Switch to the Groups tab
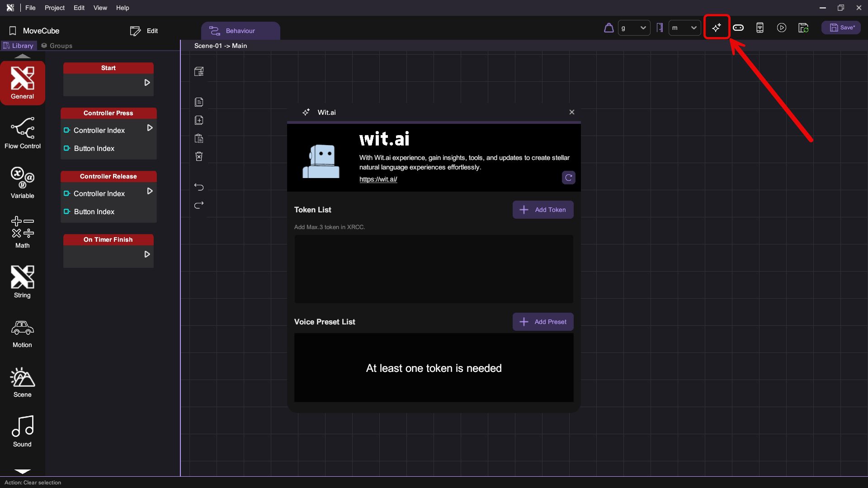The image size is (868, 488). coord(57,46)
